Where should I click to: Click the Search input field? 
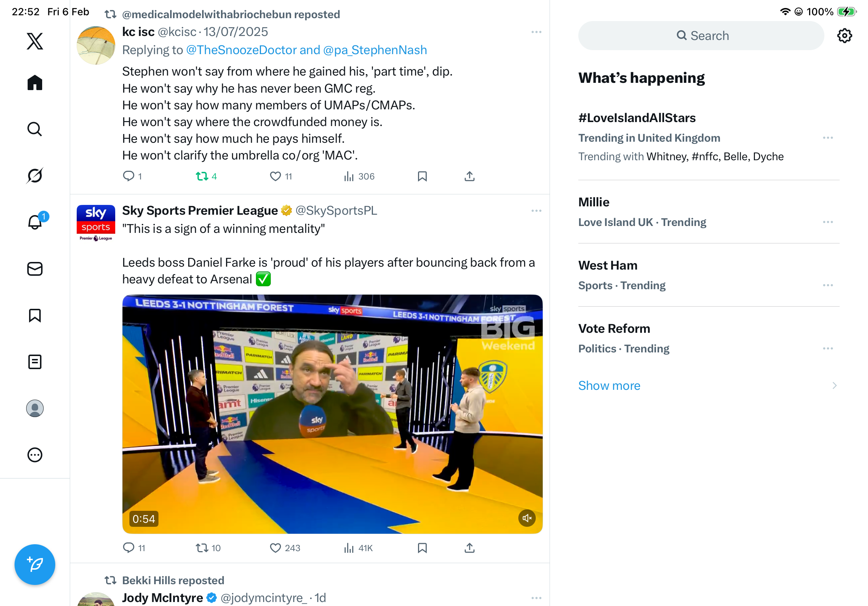click(x=701, y=36)
